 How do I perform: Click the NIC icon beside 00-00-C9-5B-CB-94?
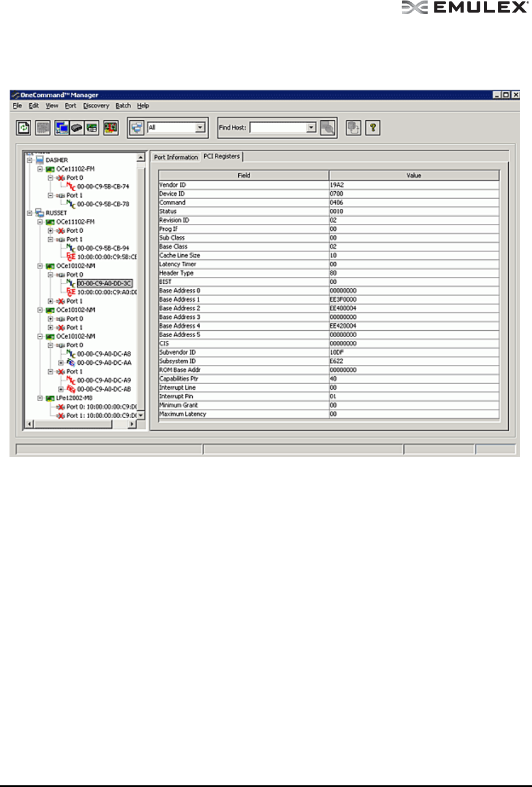71,248
